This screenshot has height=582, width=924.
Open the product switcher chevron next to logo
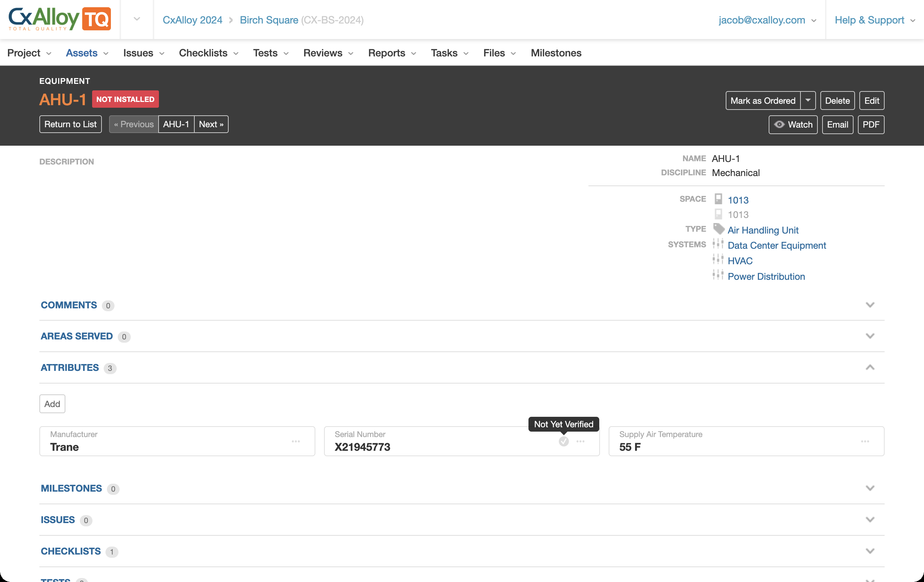coord(137,19)
